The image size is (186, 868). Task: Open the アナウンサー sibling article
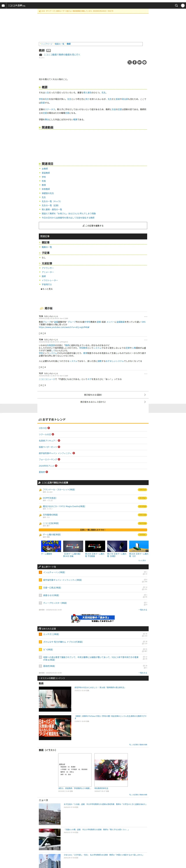pyautogui.click(x=48, y=268)
